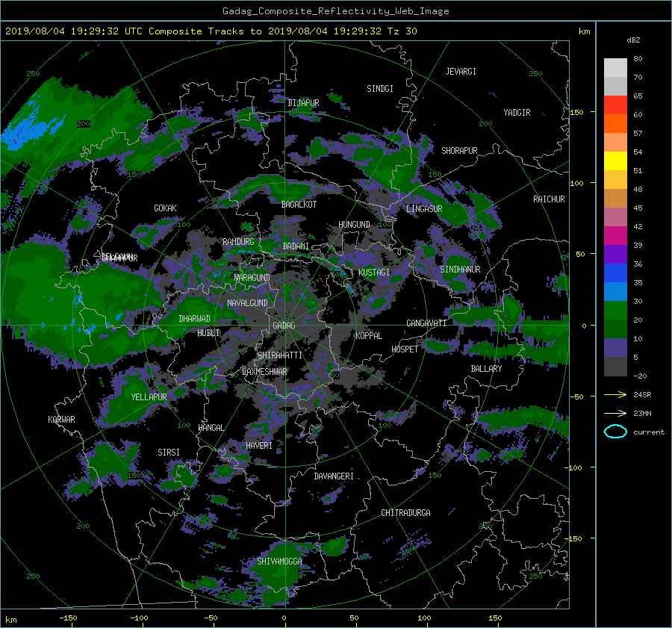672x628 pixels.
Task: Click the HUBLI city label
Action: click(x=208, y=332)
